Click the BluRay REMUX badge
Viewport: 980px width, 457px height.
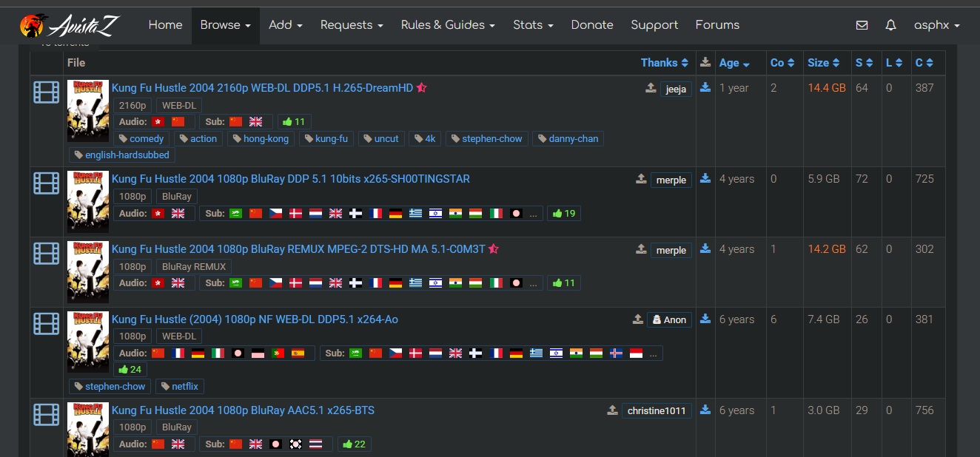pyautogui.click(x=195, y=266)
